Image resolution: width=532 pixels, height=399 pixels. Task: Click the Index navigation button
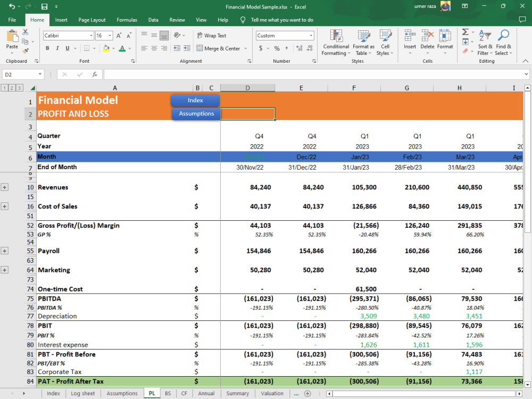(195, 100)
